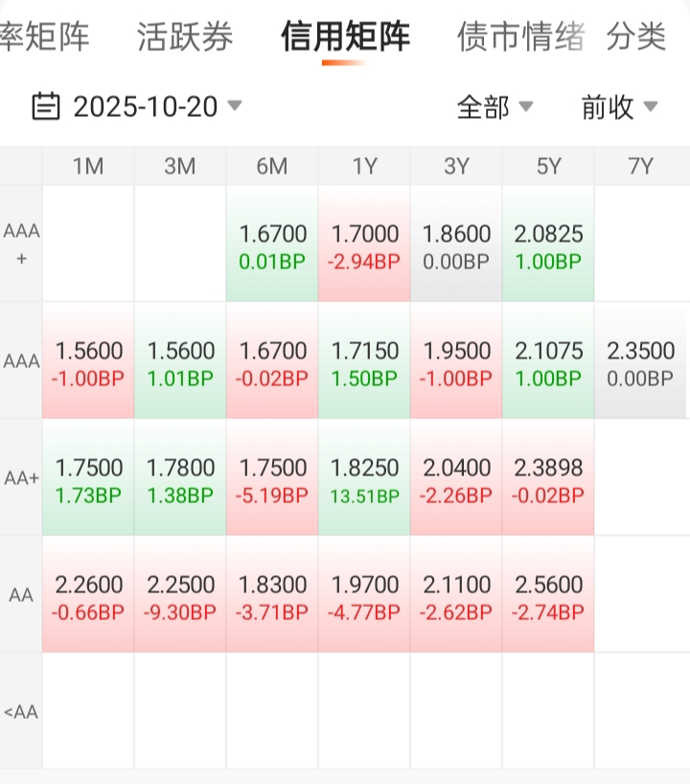Click the <AA rating row label
Image resolution: width=690 pixels, height=784 pixels.
pyautogui.click(x=21, y=712)
